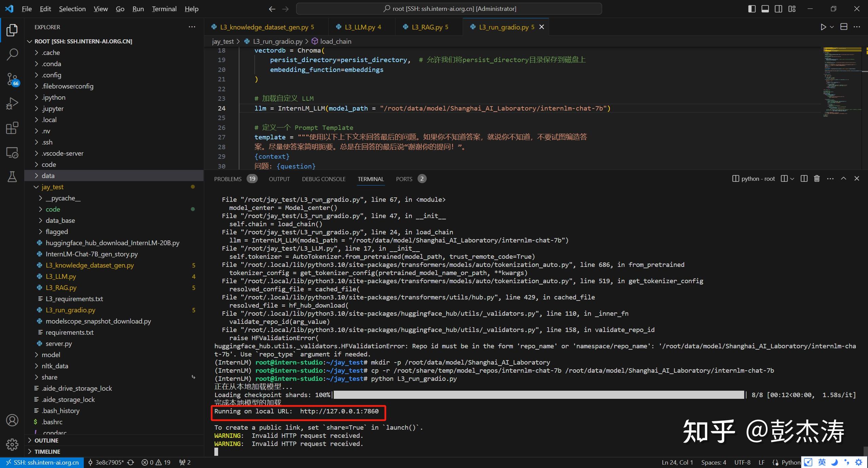This screenshot has width=868, height=468.
Task: Split the editor to the right
Action: tap(844, 27)
